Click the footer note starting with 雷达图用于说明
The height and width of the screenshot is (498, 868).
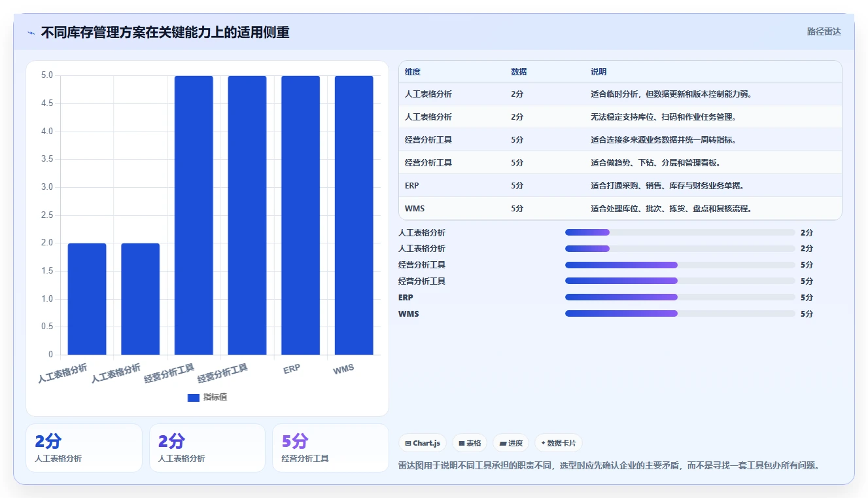click(609, 465)
